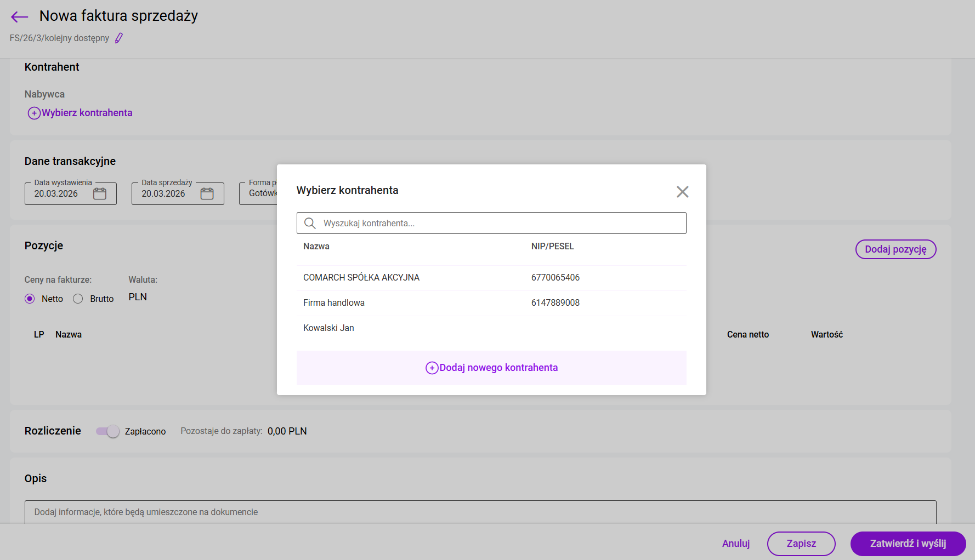Open the Forma płatności dropdown

pos(259,193)
